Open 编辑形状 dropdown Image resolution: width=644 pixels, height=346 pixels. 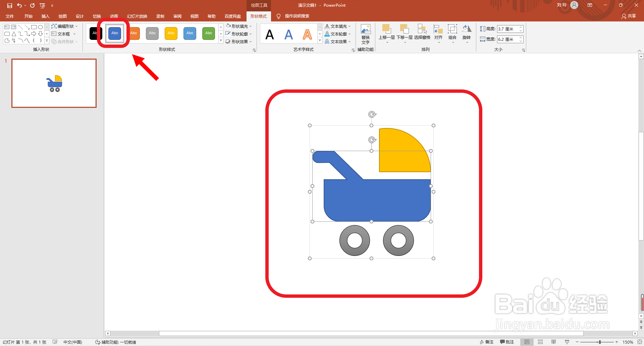(x=64, y=26)
